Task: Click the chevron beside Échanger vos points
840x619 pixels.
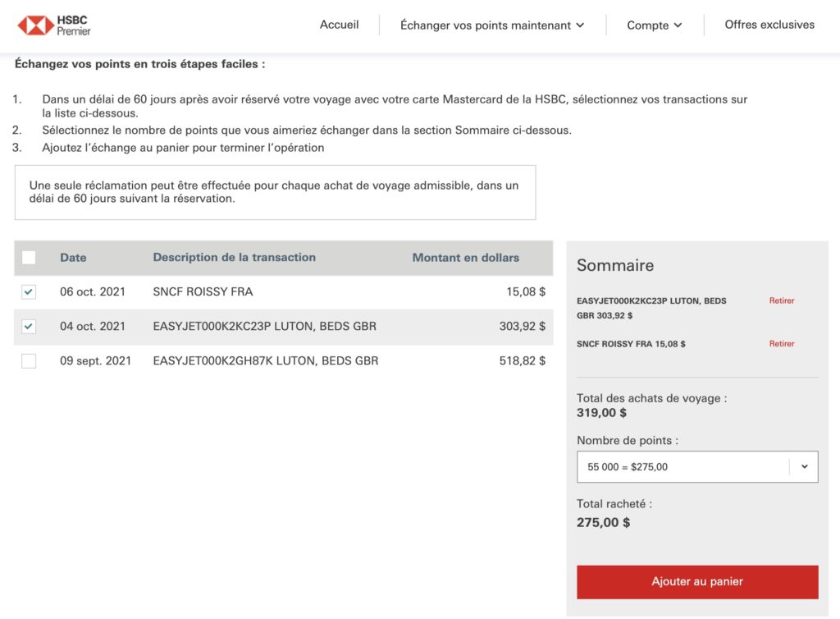Action: tap(580, 25)
